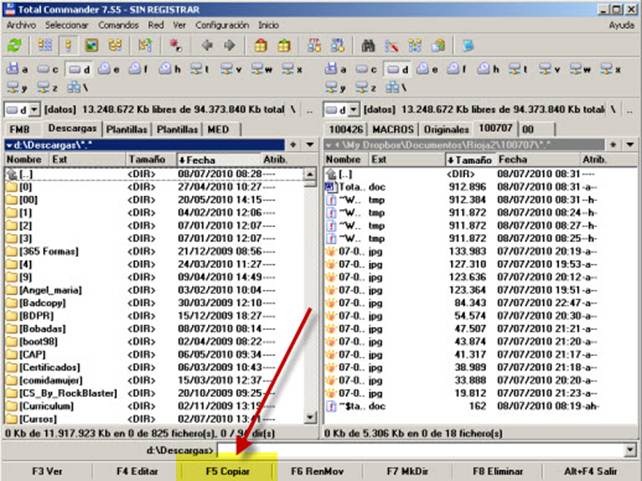The height and width of the screenshot is (481, 642).
Task: Open the blue notepad icon in toolbar
Action: click(x=468, y=45)
